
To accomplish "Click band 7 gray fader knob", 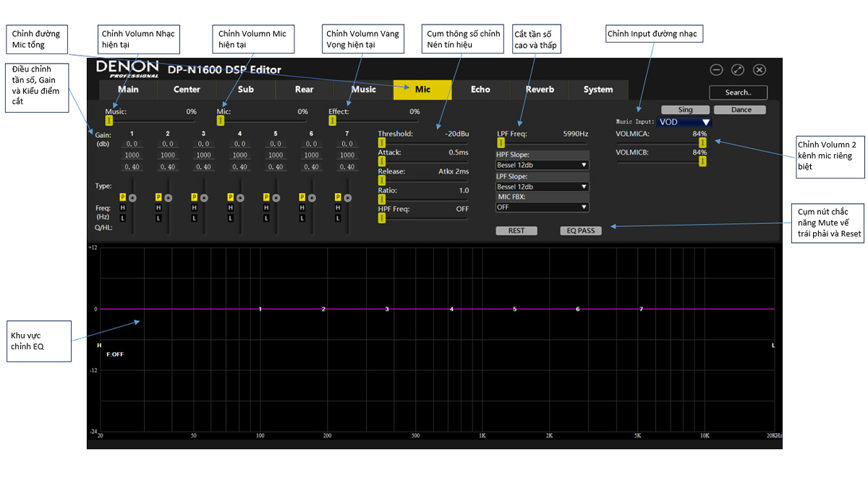I will [x=347, y=198].
